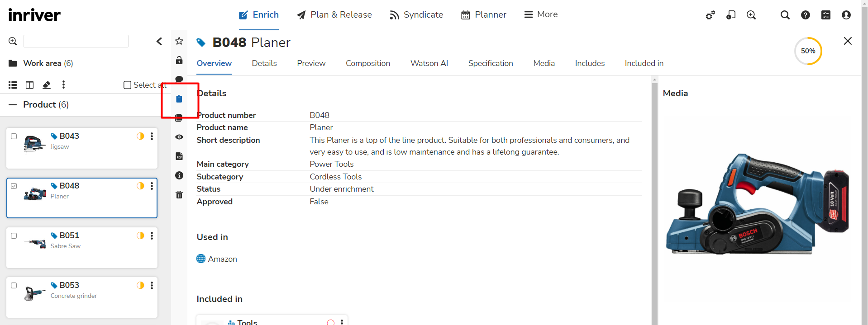
Task: Click the Amazon globe icon
Action: click(x=201, y=259)
